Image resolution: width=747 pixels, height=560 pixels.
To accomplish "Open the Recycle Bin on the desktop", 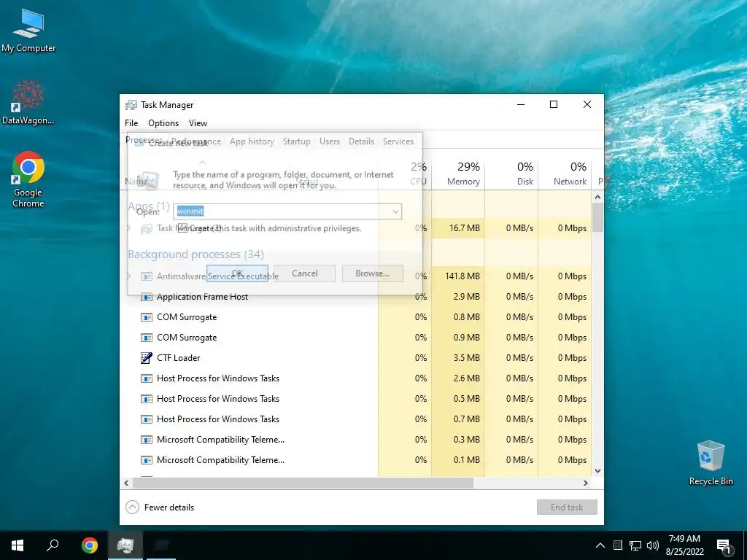I will [711, 462].
